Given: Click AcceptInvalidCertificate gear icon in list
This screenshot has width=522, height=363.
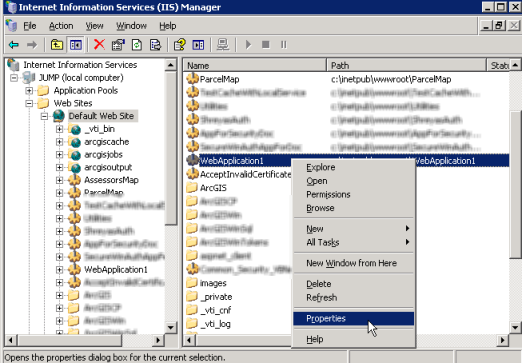Looking at the screenshot, I should point(192,174).
